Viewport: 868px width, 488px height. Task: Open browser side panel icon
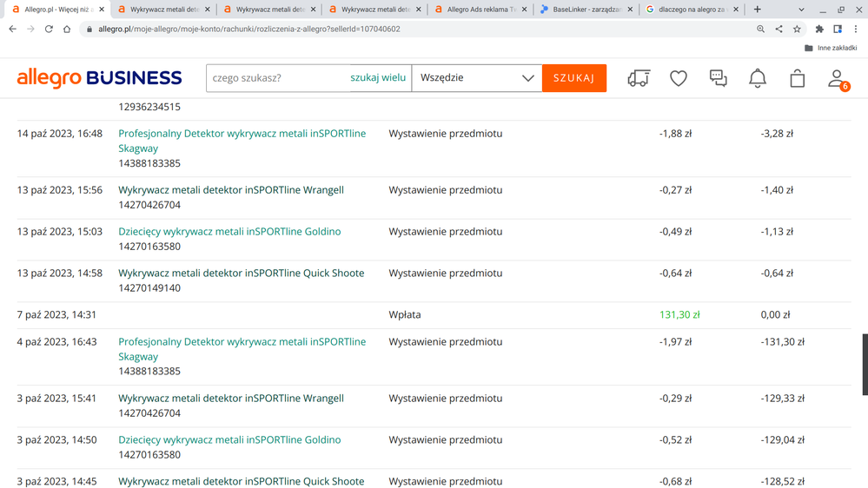coord(838,29)
